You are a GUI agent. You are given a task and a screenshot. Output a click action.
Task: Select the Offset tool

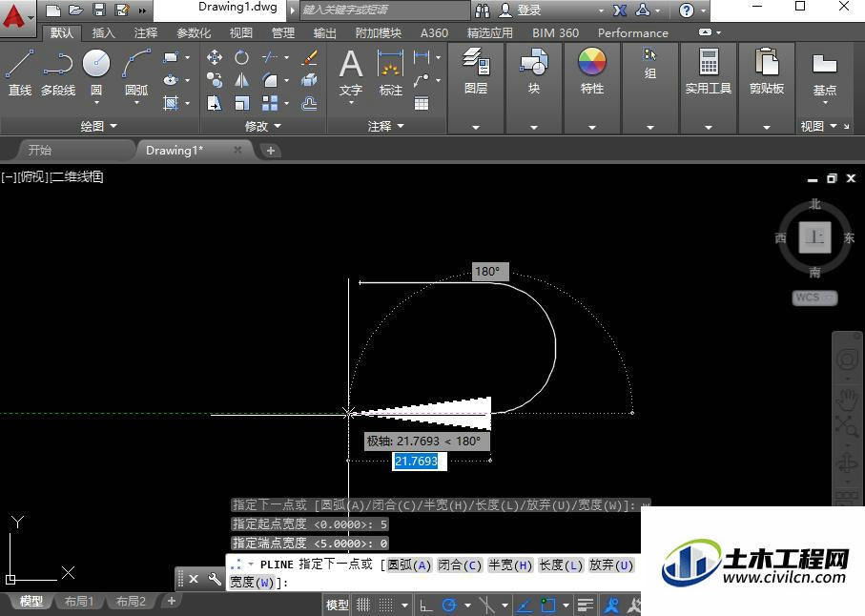point(310,103)
